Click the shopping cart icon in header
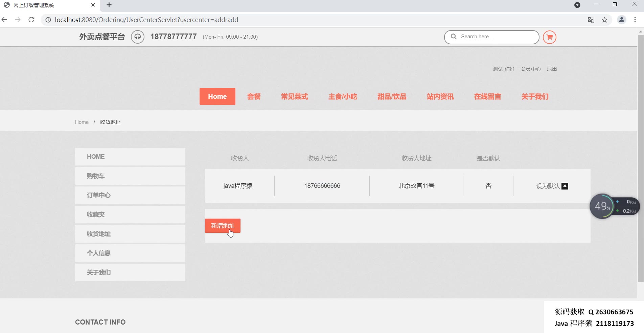This screenshot has height=333, width=644. [550, 37]
